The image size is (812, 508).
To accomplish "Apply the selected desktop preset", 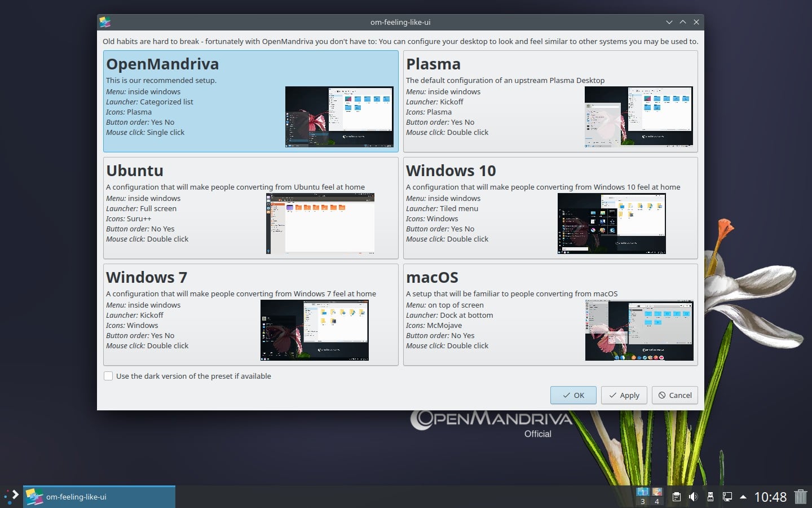I will coord(624,395).
